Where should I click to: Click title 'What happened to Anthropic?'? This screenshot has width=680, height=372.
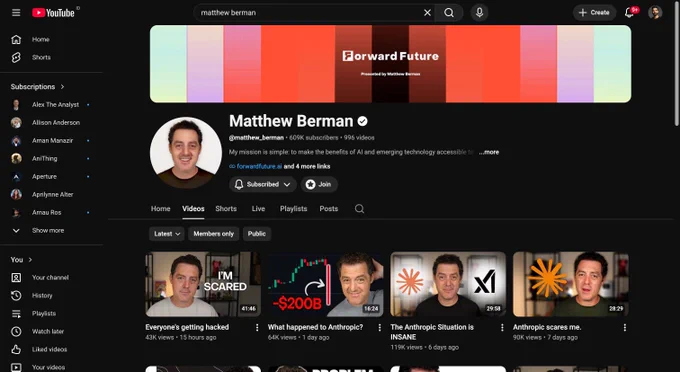(x=315, y=327)
